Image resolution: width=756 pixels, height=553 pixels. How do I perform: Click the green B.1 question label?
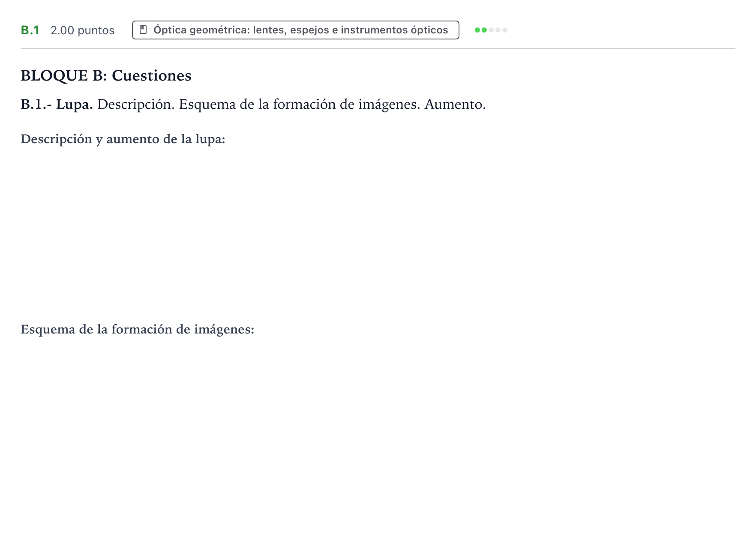pyautogui.click(x=30, y=30)
